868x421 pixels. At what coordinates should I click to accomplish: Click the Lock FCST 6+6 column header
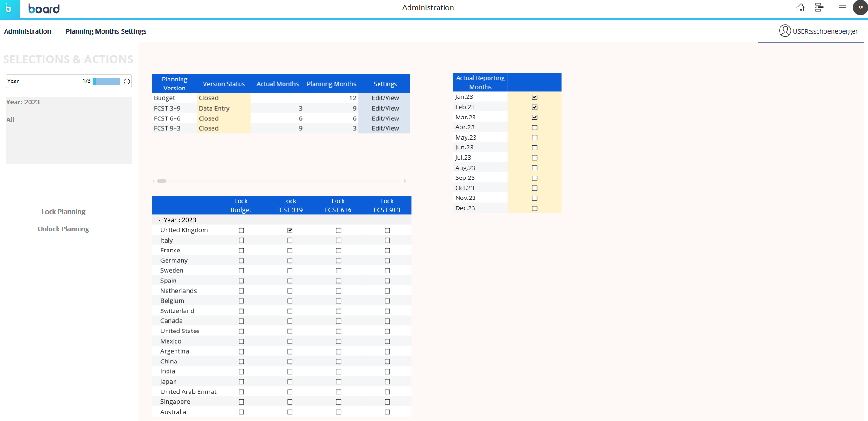(338, 206)
